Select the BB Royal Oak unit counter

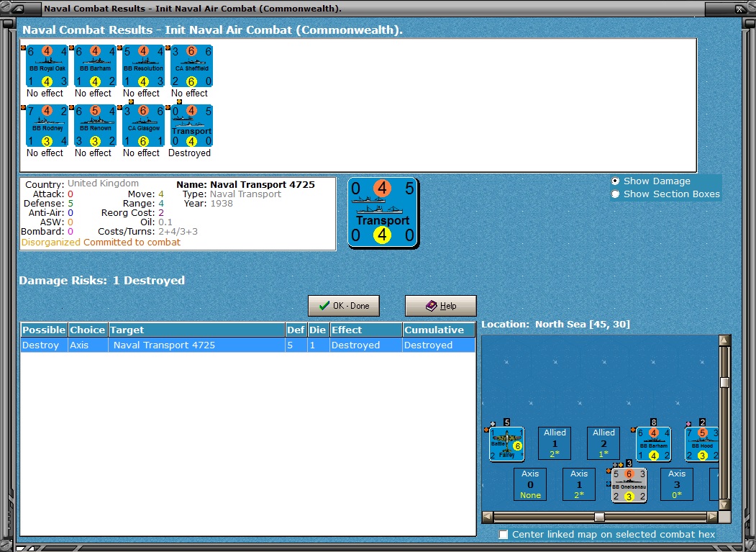pyautogui.click(x=47, y=66)
